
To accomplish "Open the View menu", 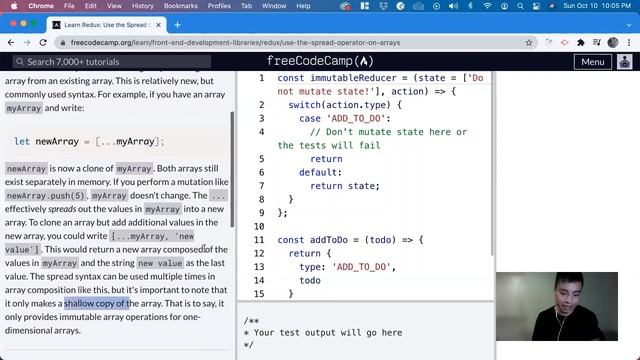I will point(114,6).
